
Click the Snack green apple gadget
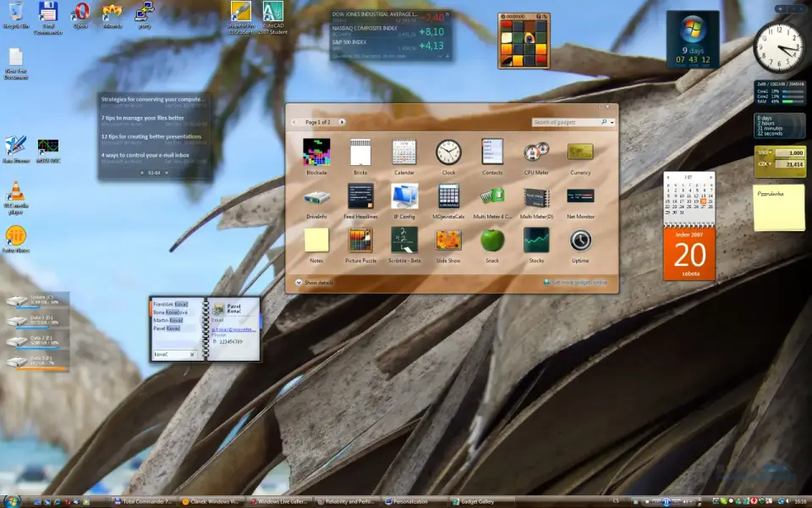(492, 240)
